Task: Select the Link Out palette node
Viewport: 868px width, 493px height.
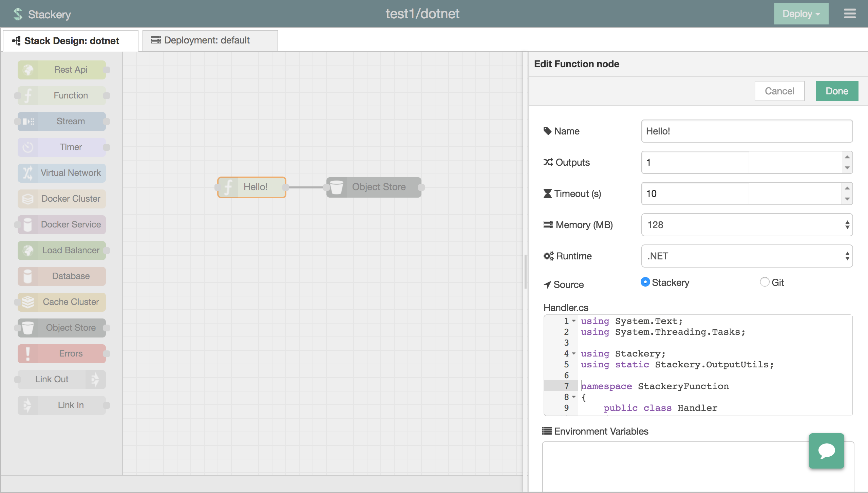Action: coord(62,379)
